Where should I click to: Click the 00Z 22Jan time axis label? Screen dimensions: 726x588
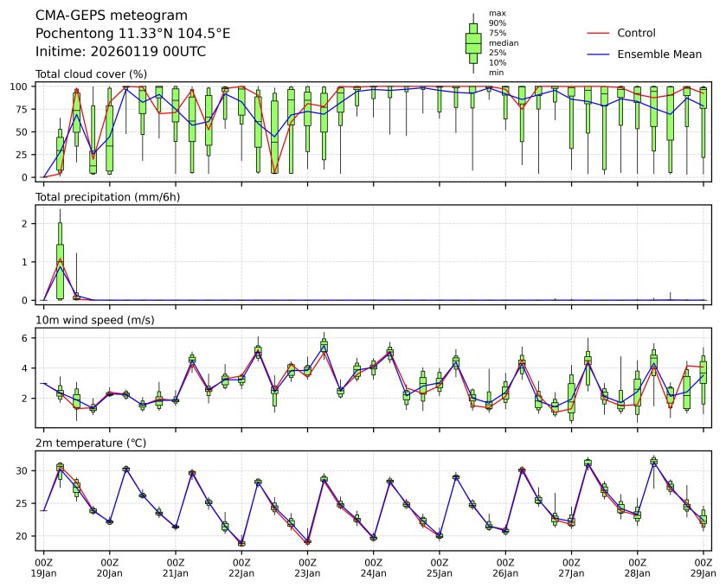[241, 567]
